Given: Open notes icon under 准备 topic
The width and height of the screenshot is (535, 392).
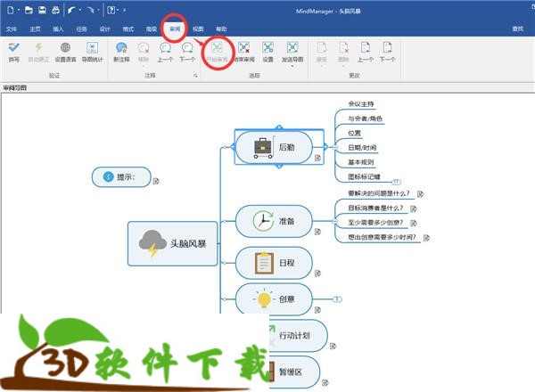Looking at the screenshot, I should coord(317,232).
